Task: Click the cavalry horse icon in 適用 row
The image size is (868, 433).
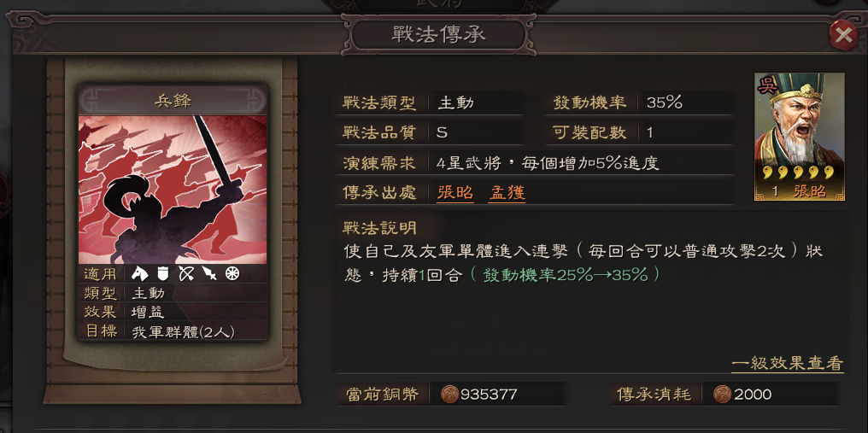Action: pos(140,273)
